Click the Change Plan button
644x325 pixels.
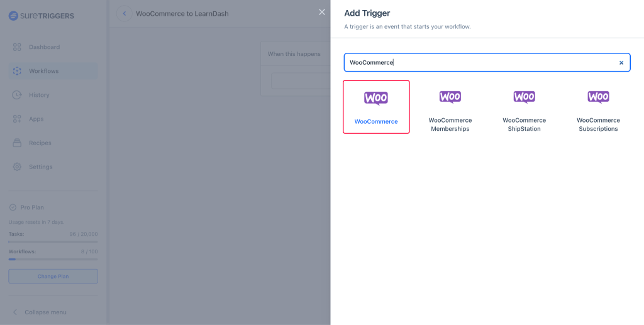53,277
